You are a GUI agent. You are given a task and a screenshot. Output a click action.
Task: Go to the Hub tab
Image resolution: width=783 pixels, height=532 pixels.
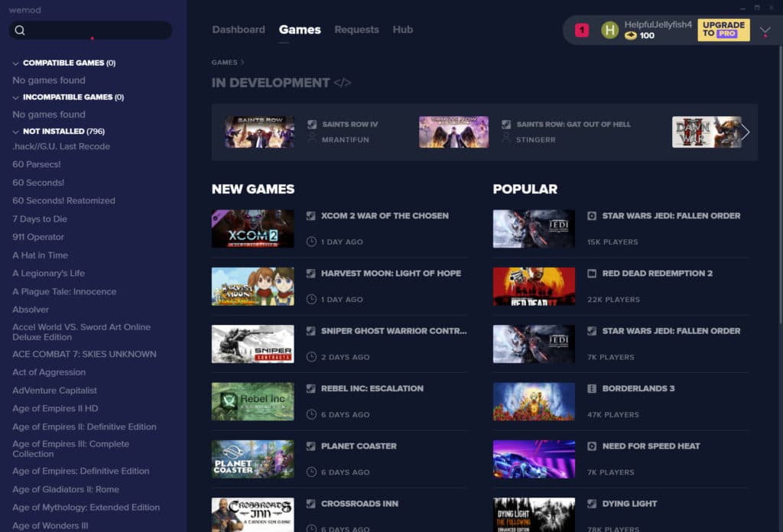402,30
